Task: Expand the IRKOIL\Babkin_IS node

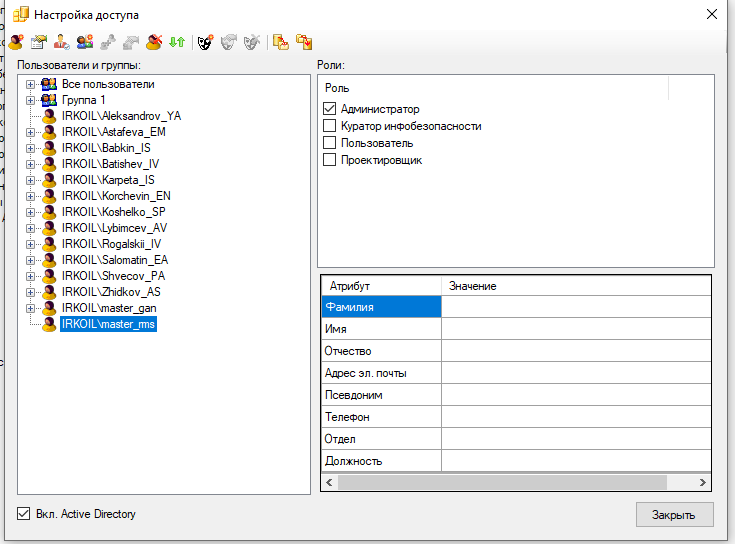Action: click(30, 148)
